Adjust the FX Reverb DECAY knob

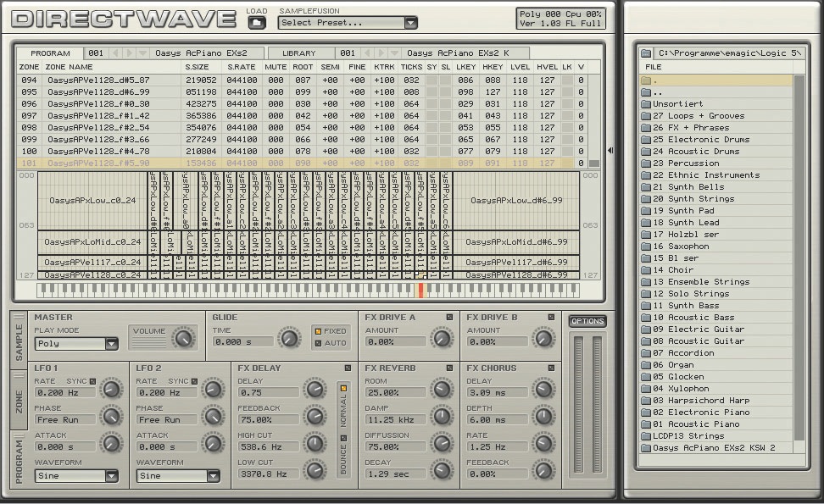coord(442,470)
